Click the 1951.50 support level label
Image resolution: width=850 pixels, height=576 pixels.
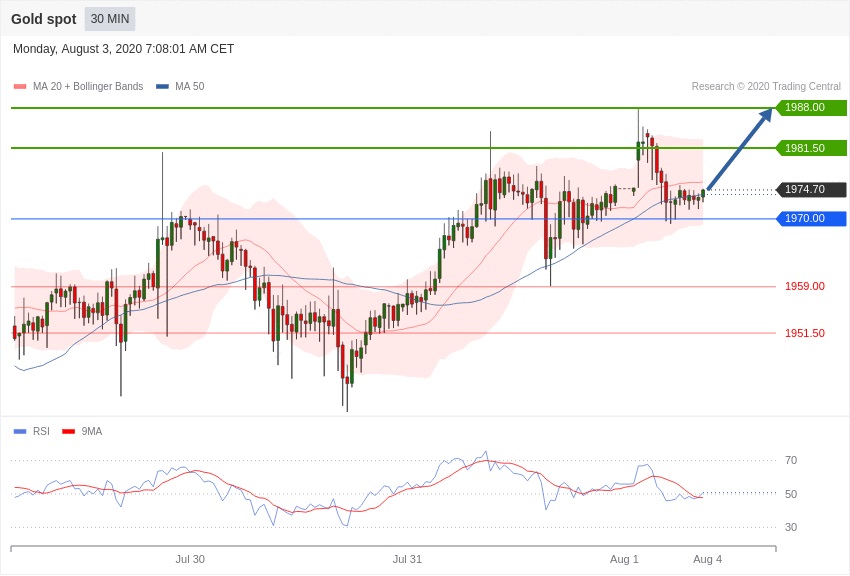pos(804,333)
